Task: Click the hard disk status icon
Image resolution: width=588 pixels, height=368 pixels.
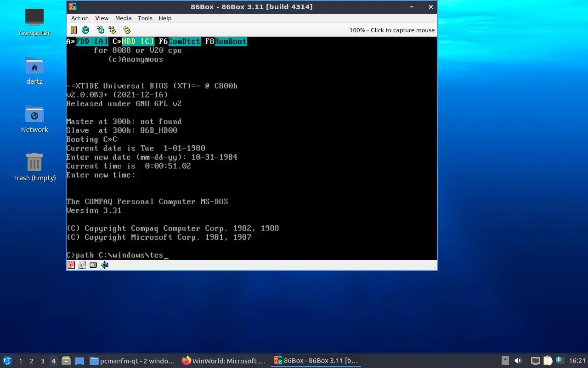Action: 93,265
